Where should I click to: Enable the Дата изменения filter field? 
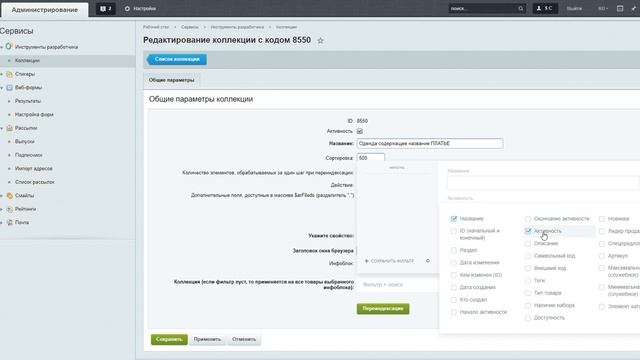pos(453,263)
